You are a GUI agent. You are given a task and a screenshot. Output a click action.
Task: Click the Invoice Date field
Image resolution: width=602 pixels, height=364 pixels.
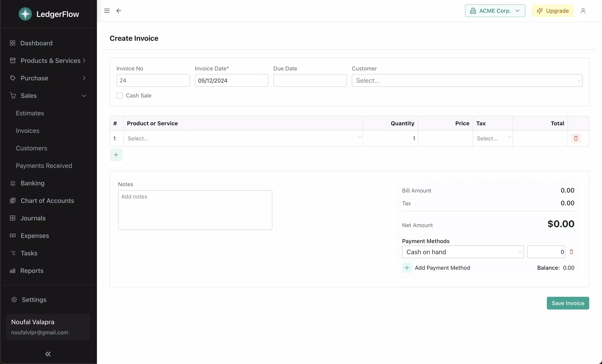[232, 80]
